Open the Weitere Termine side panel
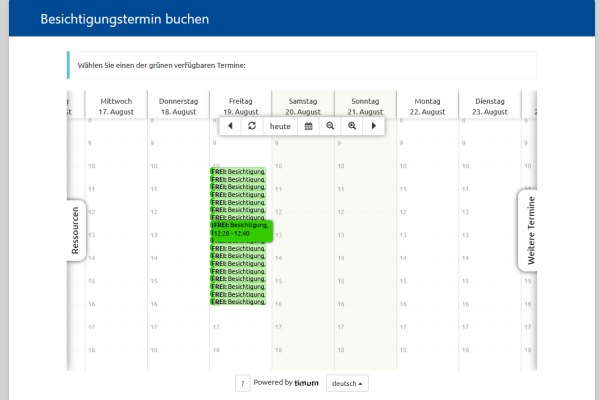 (530, 229)
